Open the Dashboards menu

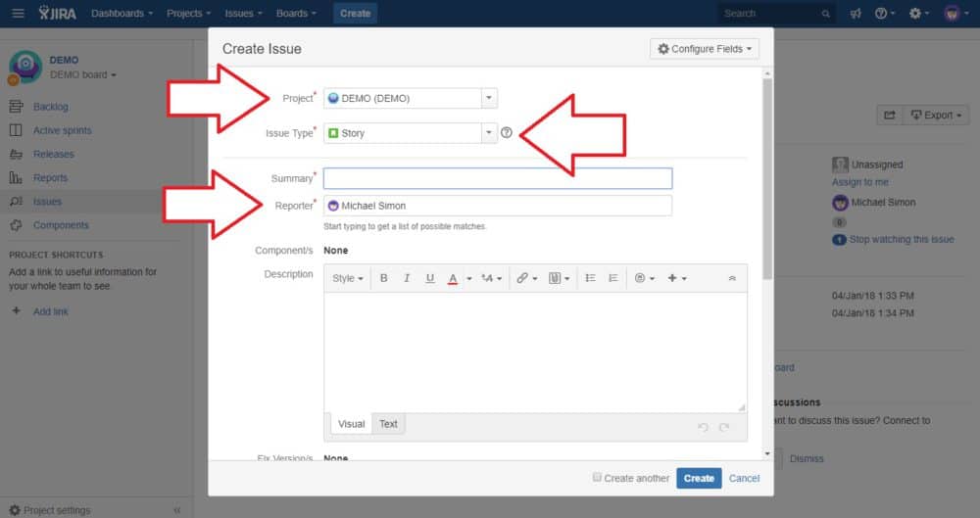[122, 13]
